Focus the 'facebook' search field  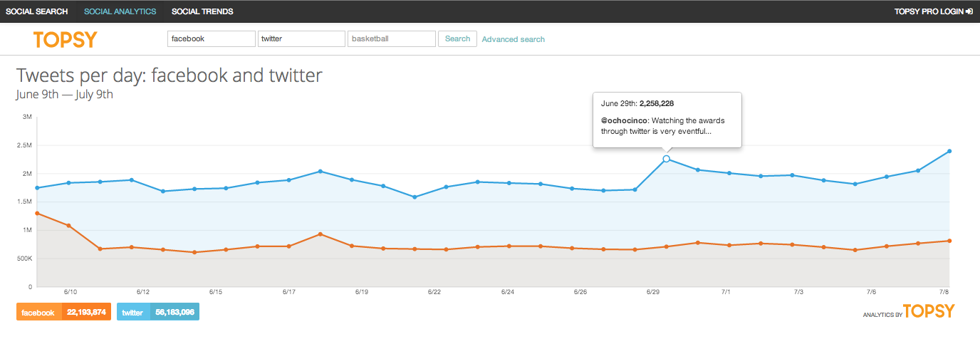pos(211,38)
